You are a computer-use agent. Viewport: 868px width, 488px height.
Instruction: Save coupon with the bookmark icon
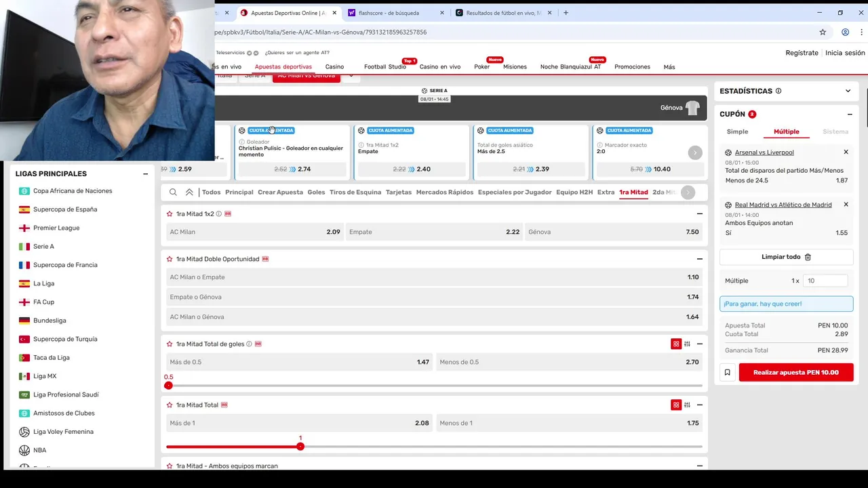(x=728, y=372)
